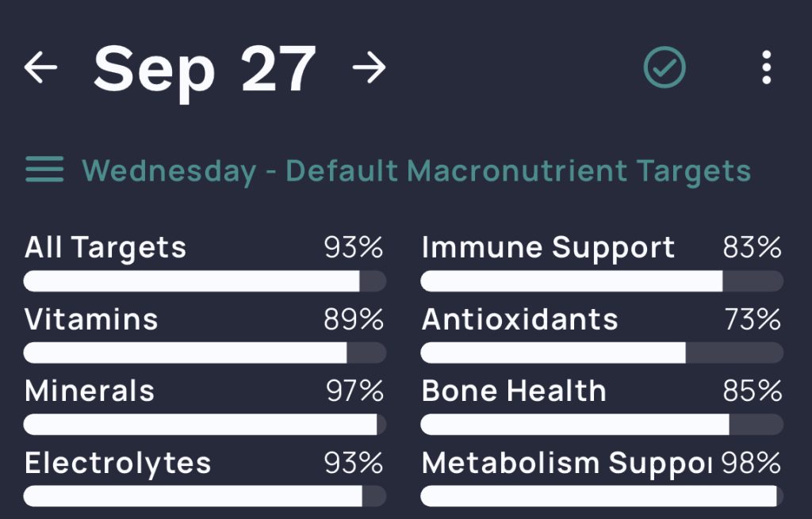
Task: Select the Bone Health progress bar
Action: tap(603, 425)
